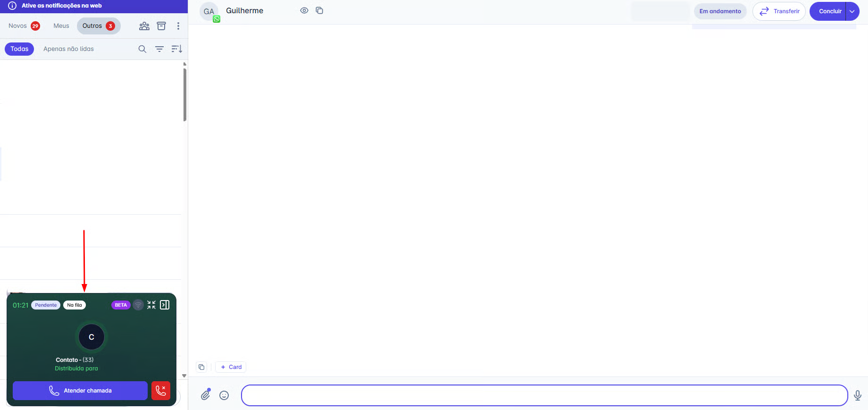Image resolution: width=868 pixels, height=410 pixels.
Task: Open the emoji picker
Action: [x=224, y=395]
